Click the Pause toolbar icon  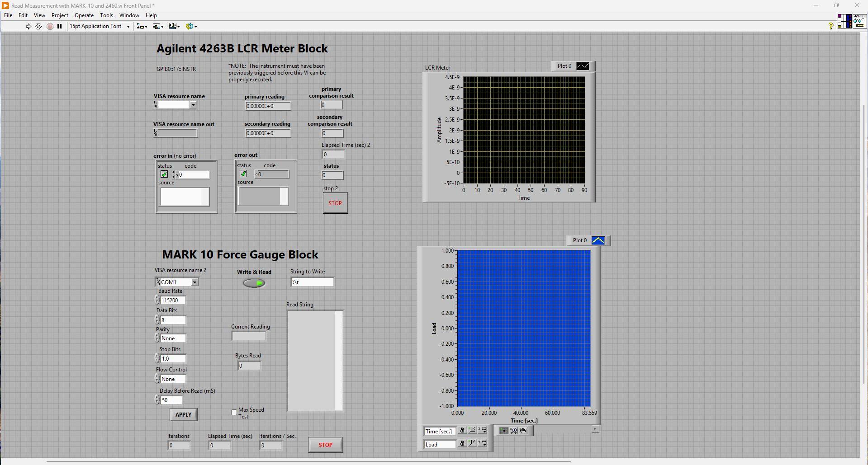point(59,26)
